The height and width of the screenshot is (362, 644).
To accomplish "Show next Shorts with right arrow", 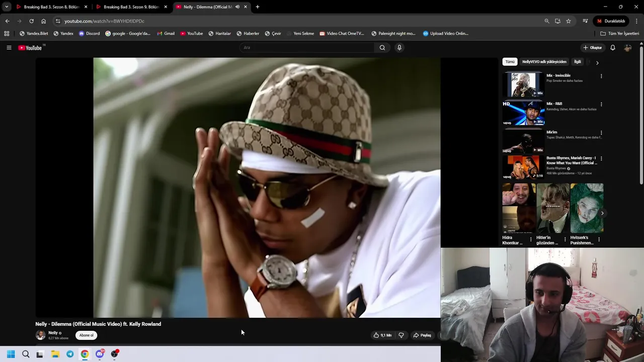I will tap(602, 213).
